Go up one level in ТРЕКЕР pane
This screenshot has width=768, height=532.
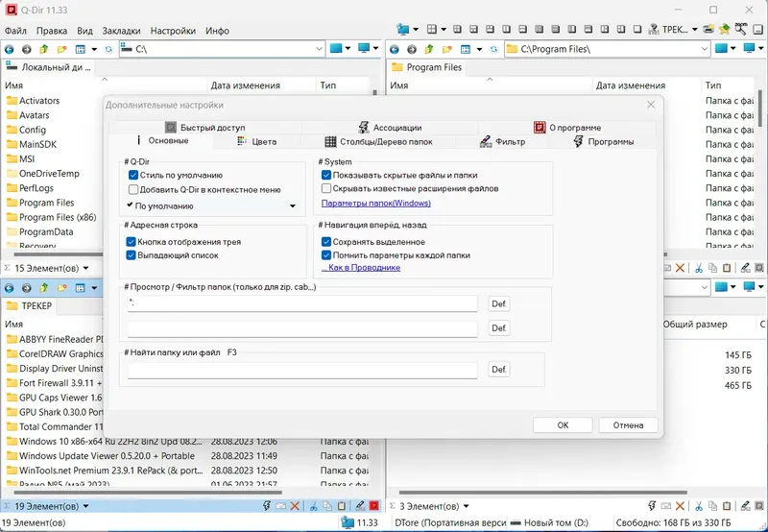[x=44, y=288]
